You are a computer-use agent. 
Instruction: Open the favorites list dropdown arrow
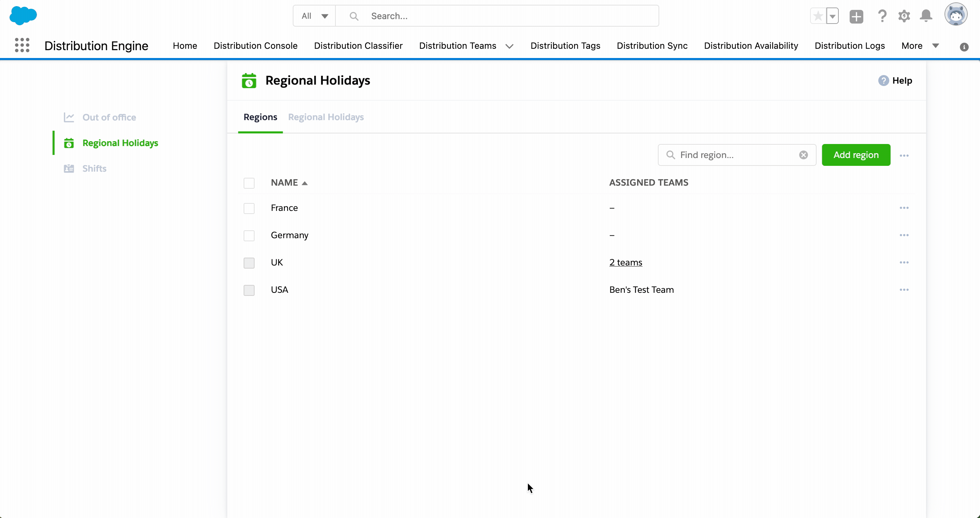tap(833, 16)
